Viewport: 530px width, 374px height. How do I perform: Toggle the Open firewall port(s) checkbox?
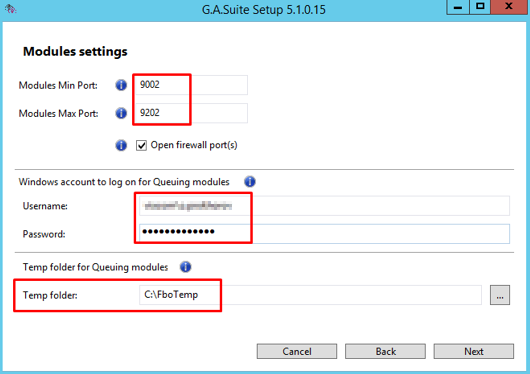(x=141, y=145)
